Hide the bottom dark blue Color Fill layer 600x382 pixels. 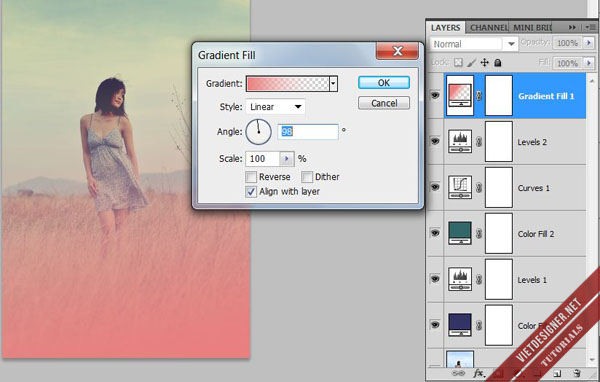pos(435,325)
